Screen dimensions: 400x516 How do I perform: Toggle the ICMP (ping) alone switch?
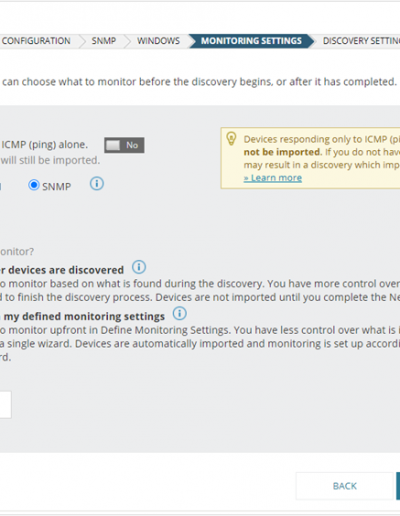pos(124,145)
